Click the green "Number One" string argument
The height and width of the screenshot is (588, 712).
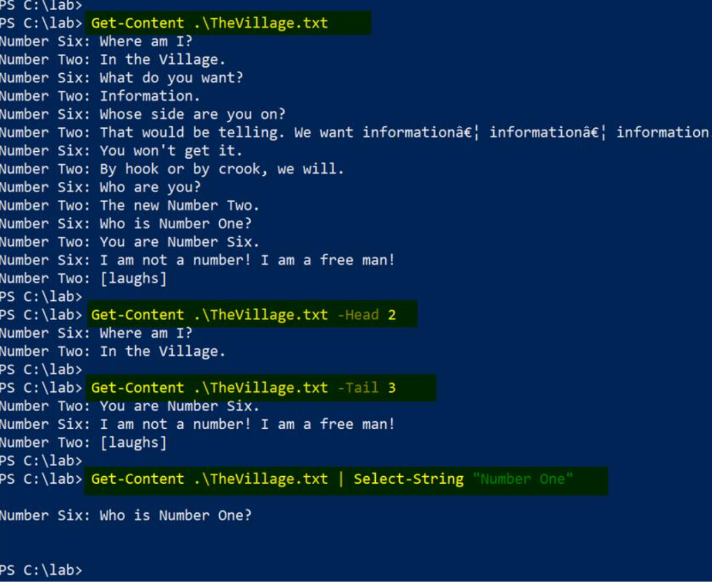[522, 479]
